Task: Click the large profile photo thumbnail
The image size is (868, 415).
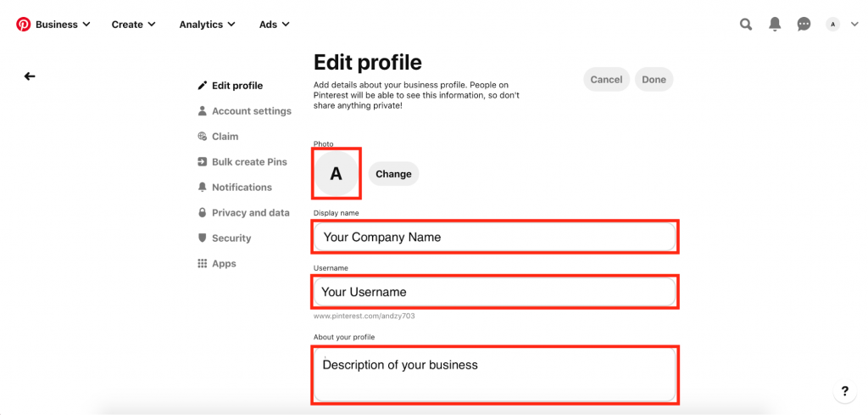Action: point(336,174)
